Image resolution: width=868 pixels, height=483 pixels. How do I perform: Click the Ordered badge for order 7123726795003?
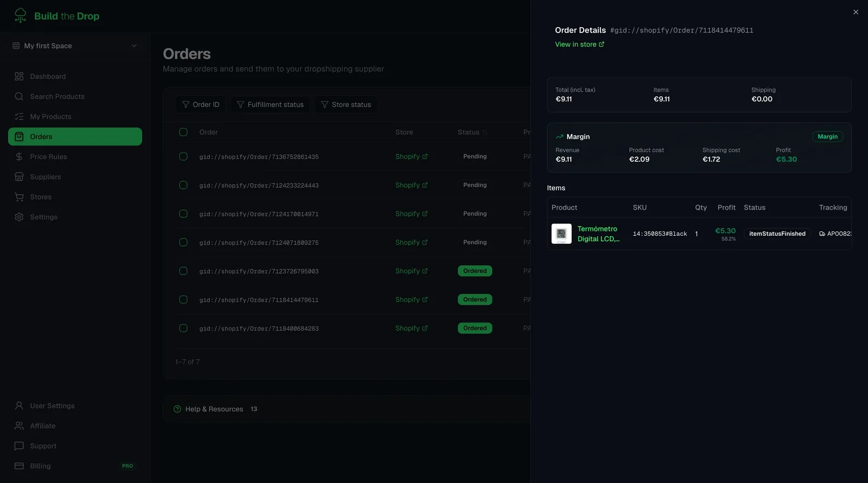tap(475, 271)
